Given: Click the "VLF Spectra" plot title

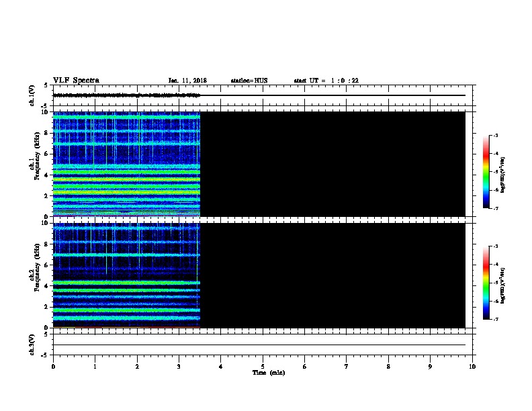Looking at the screenshot, I should [77, 81].
